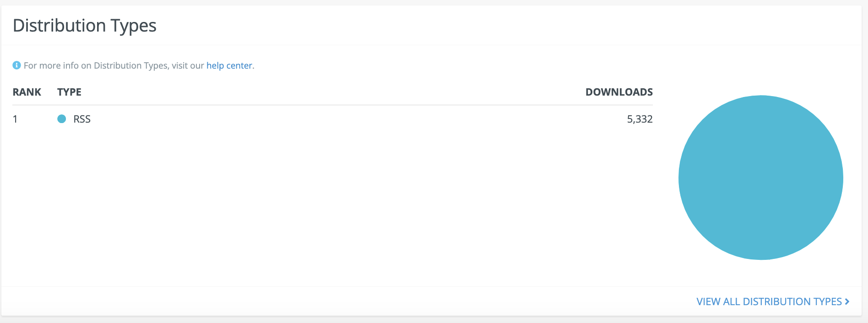
Task: Click the Distribution Types heading
Action: coord(85,26)
